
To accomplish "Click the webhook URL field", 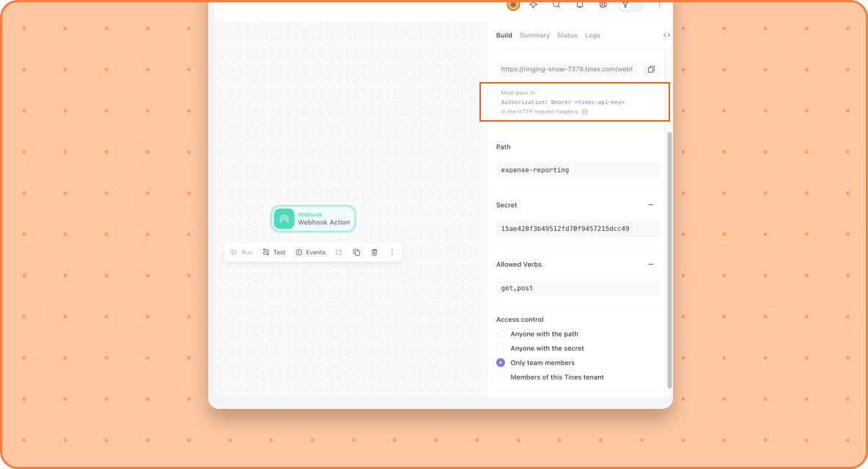I will point(567,69).
